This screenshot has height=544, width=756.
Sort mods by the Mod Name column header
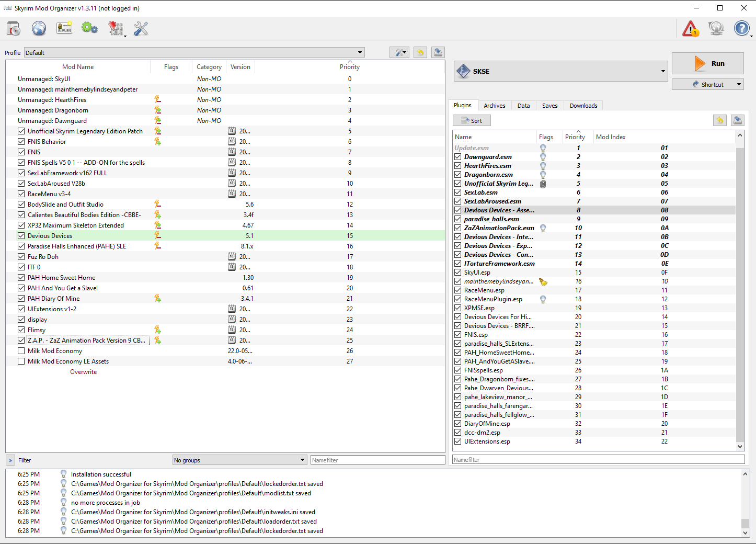tap(78, 67)
